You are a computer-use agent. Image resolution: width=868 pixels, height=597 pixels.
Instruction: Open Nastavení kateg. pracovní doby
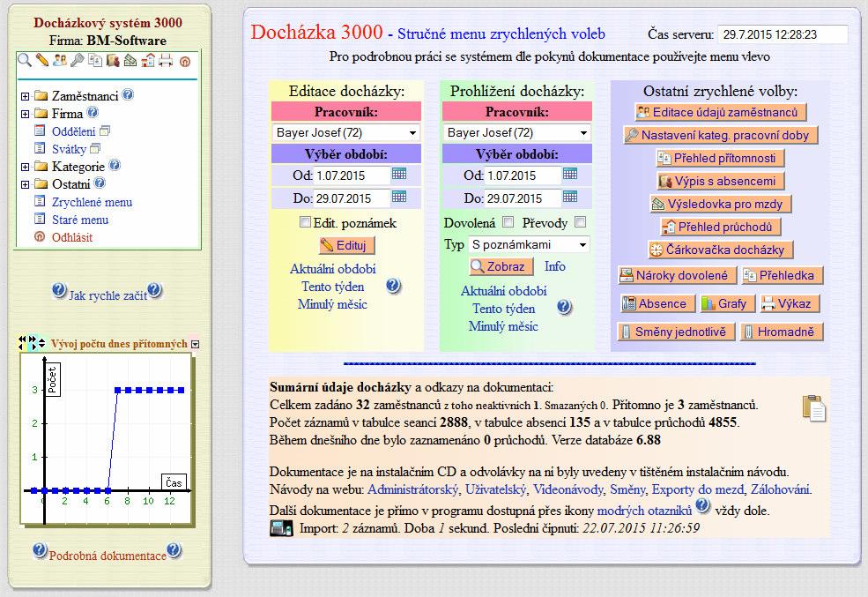click(720, 135)
